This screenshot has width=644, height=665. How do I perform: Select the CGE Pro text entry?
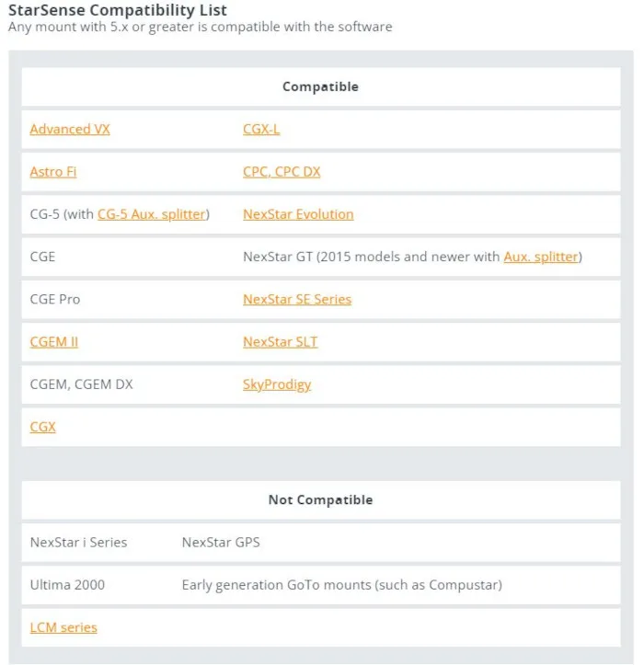pyautogui.click(x=55, y=299)
